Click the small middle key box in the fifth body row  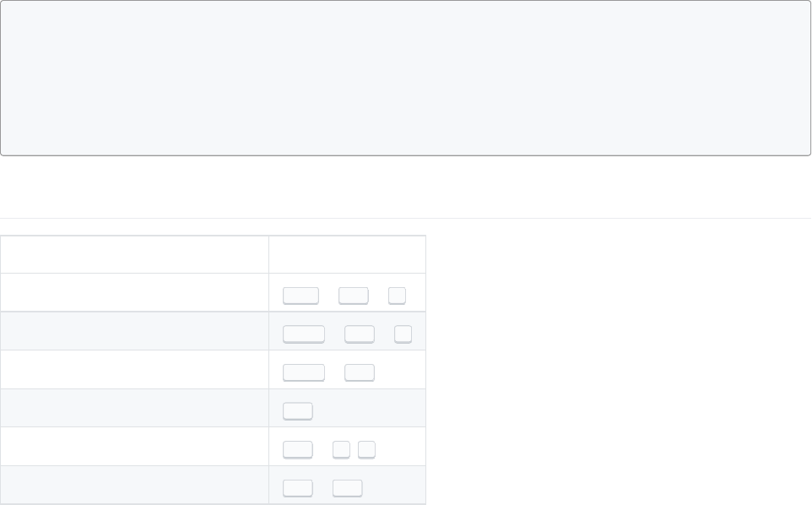pos(341,449)
